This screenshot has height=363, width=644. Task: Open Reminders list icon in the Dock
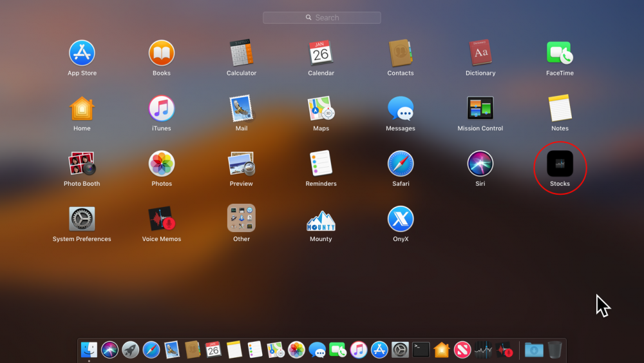click(254, 350)
